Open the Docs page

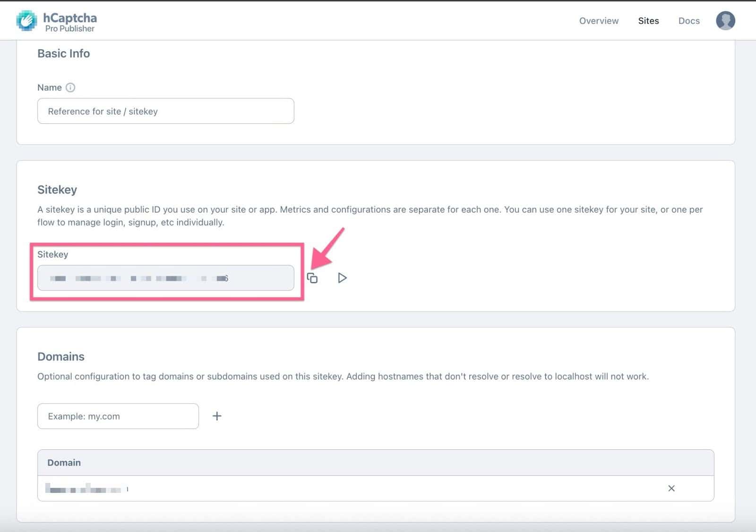(688, 20)
